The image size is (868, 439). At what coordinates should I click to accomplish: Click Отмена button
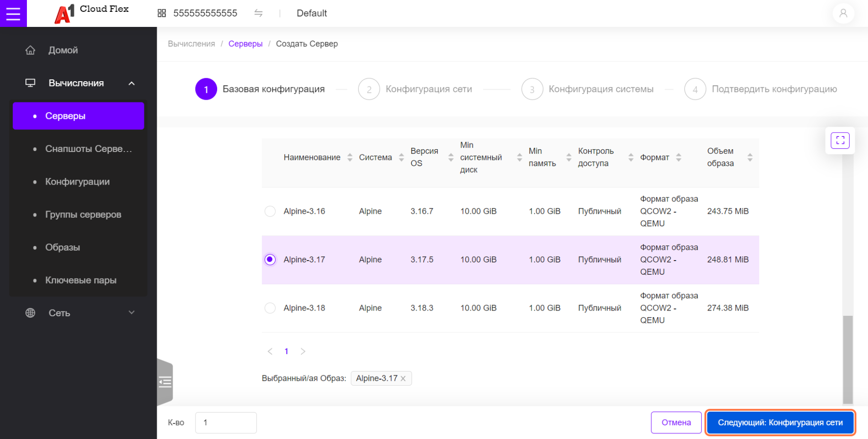(x=676, y=422)
